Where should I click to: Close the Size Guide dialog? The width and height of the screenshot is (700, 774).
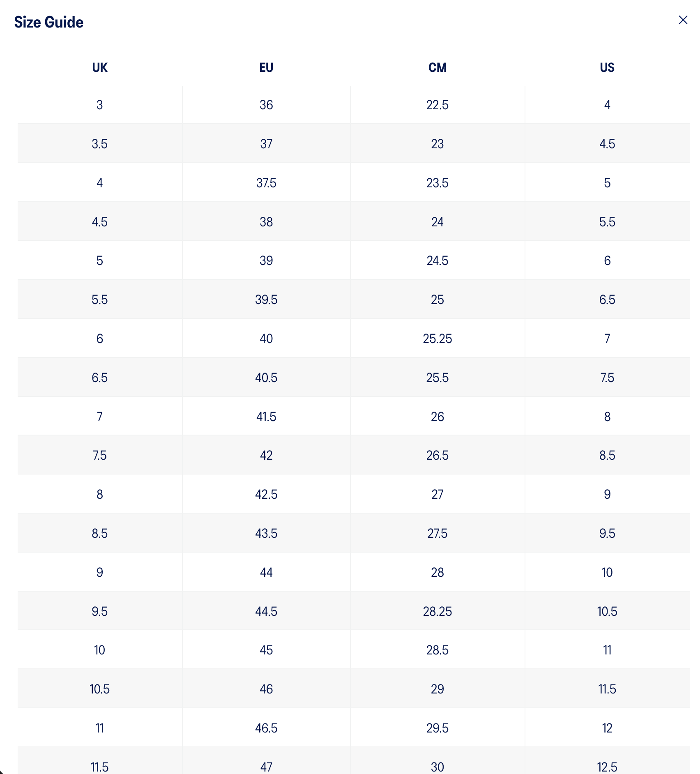pos(683,20)
